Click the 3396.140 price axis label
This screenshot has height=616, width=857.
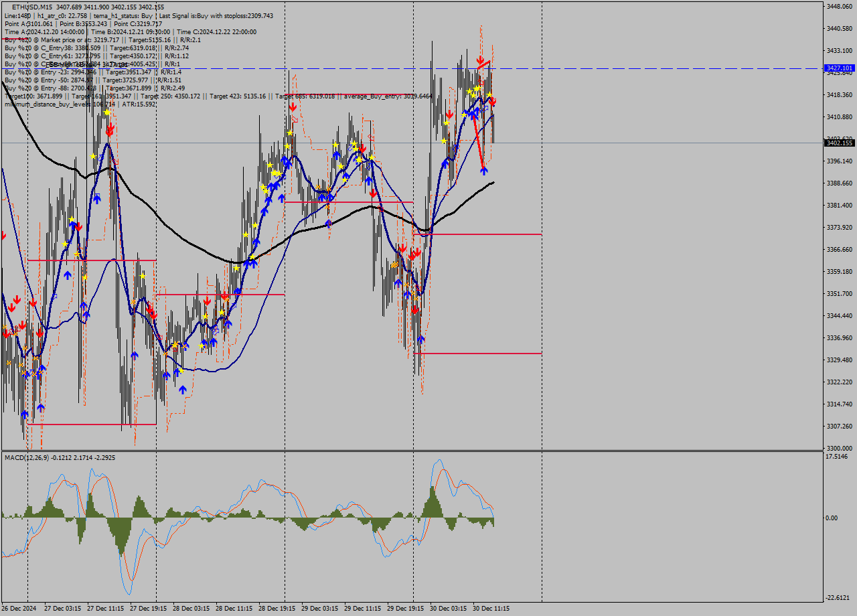[x=839, y=161]
